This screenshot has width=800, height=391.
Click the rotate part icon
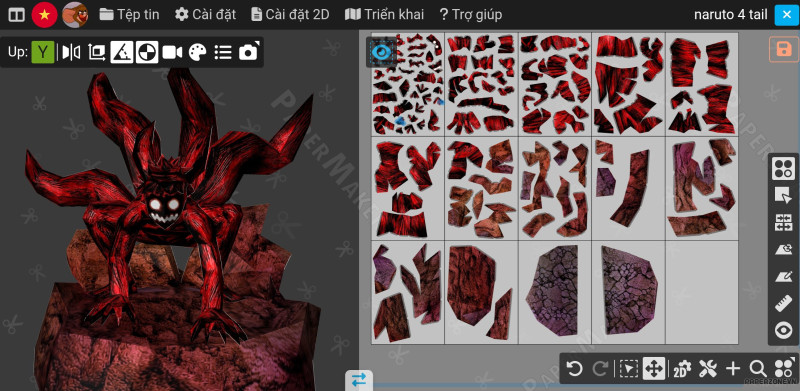point(783,250)
